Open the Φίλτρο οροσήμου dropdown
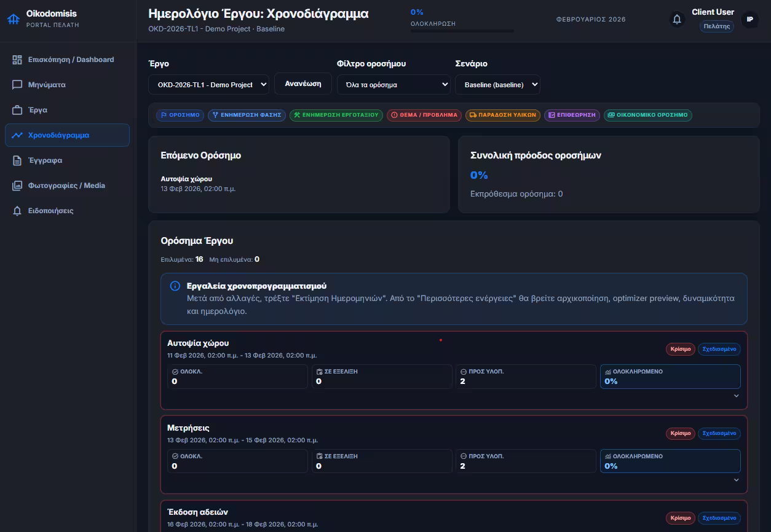The image size is (771, 532). (393, 85)
